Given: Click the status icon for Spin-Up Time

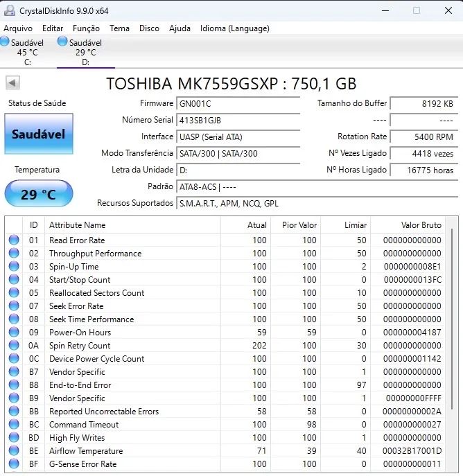Looking at the screenshot, I should (14, 266).
